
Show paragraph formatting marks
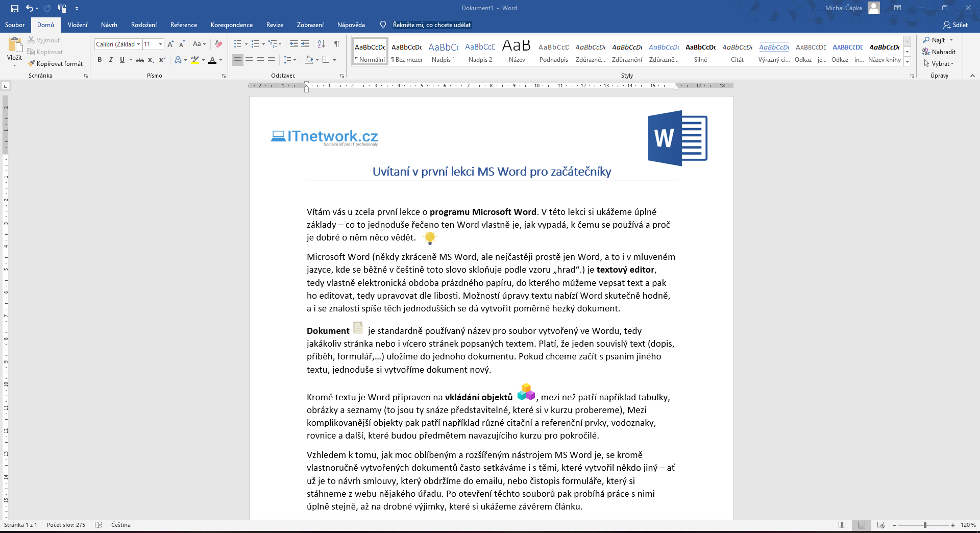coord(336,44)
